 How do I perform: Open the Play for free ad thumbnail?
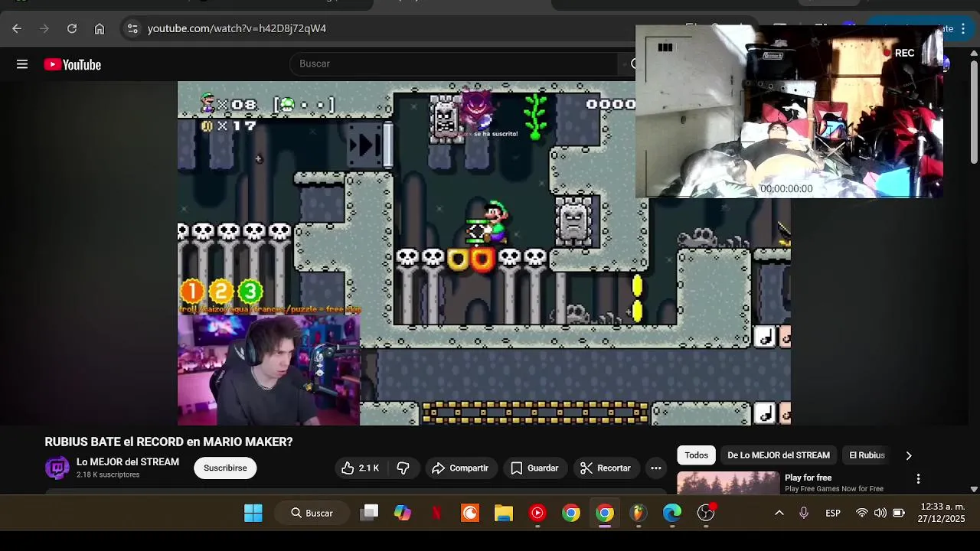pyautogui.click(x=728, y=483)
